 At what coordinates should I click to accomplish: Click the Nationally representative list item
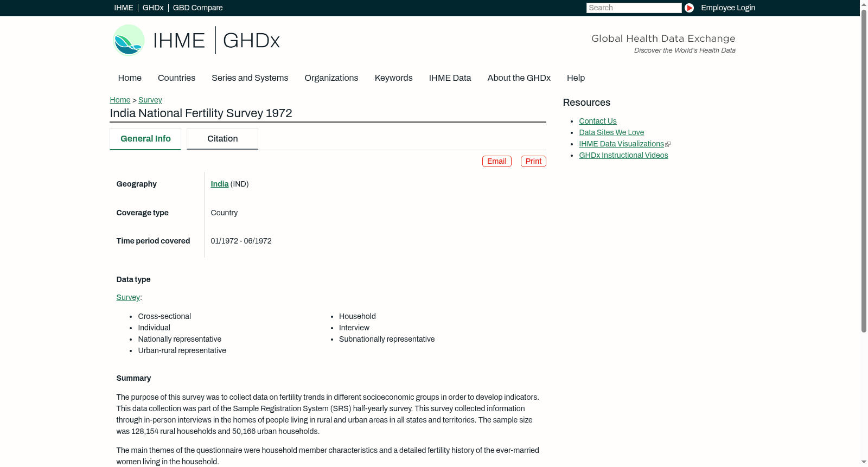coord(180,339)
